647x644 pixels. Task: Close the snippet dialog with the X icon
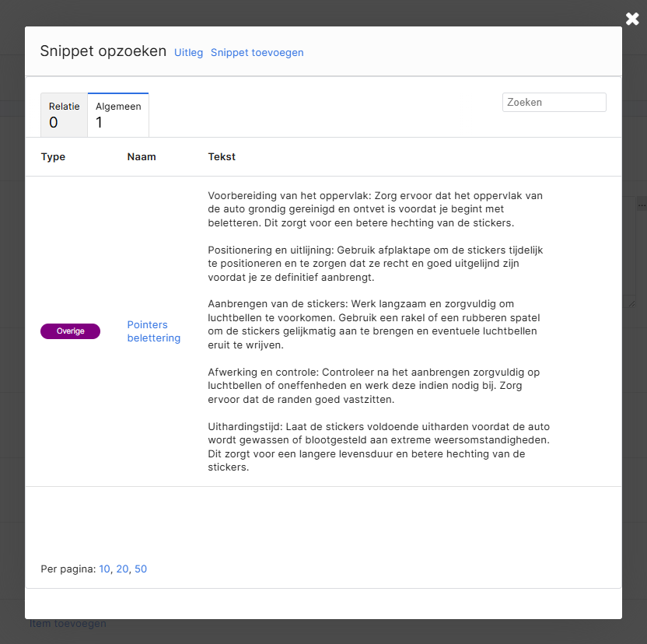(x=632, y=19)
